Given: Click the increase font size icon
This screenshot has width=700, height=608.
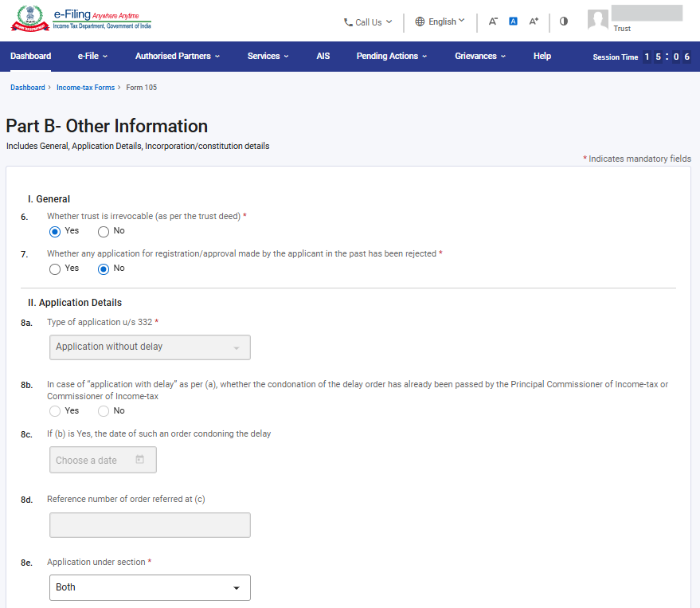Looking at the screenshot, I should (x=534, y=22).
